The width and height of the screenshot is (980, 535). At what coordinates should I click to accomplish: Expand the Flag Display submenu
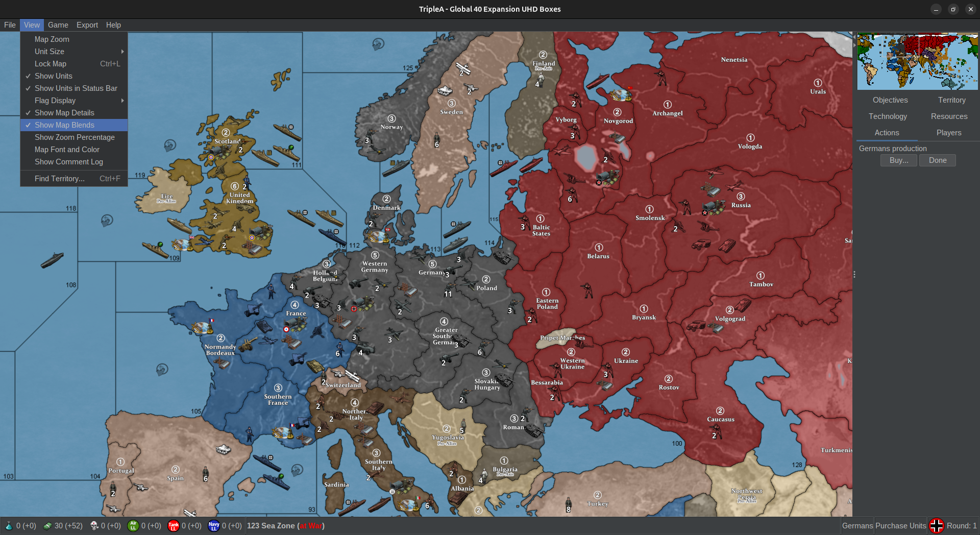(74, 101)
